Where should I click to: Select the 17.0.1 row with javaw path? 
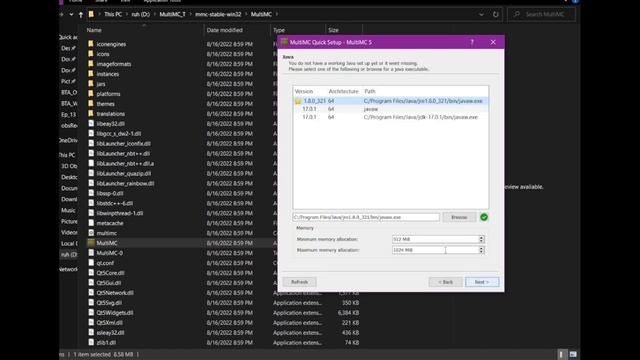[x=391, y=109]
